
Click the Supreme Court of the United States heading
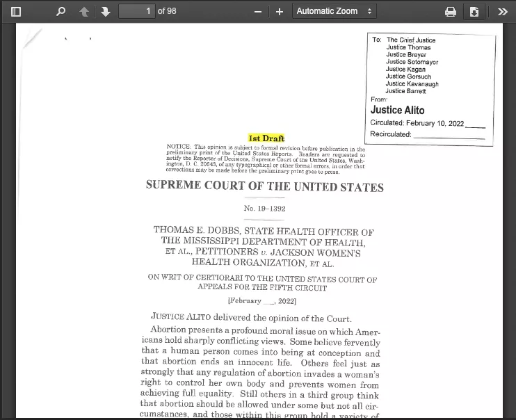pos(264,187)
